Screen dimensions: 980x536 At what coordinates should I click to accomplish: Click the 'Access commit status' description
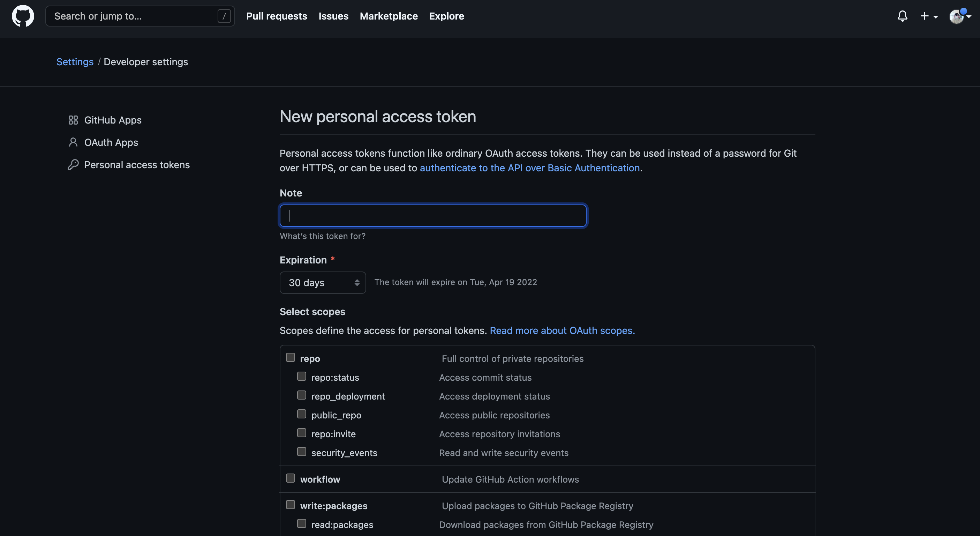click(x=485, y=378)
